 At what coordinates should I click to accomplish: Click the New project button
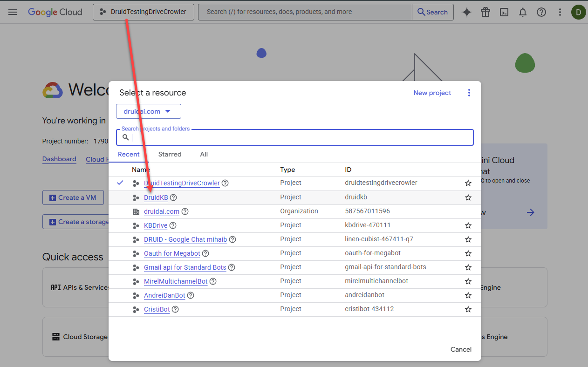[432, 93]
